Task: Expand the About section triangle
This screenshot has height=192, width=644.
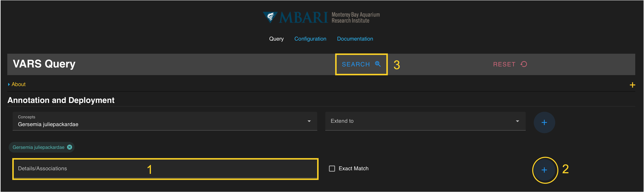Action: point(9,85)
